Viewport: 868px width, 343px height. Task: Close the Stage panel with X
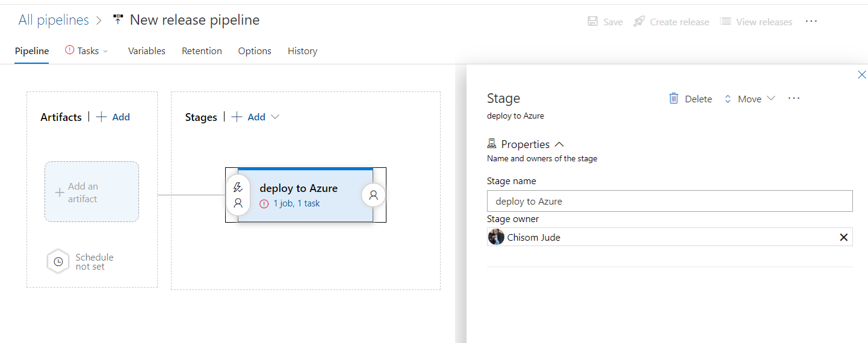coord(861,75)
